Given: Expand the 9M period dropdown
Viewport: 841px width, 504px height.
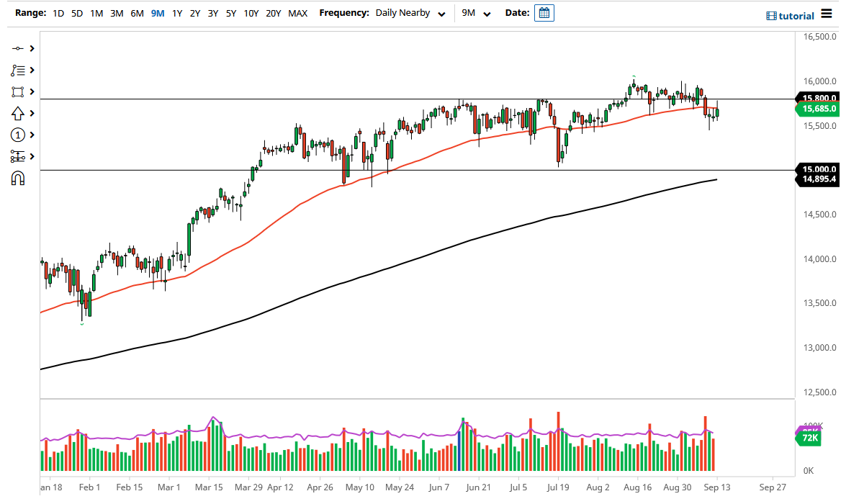Looking at the screenshot, I should tap(476, 13).
